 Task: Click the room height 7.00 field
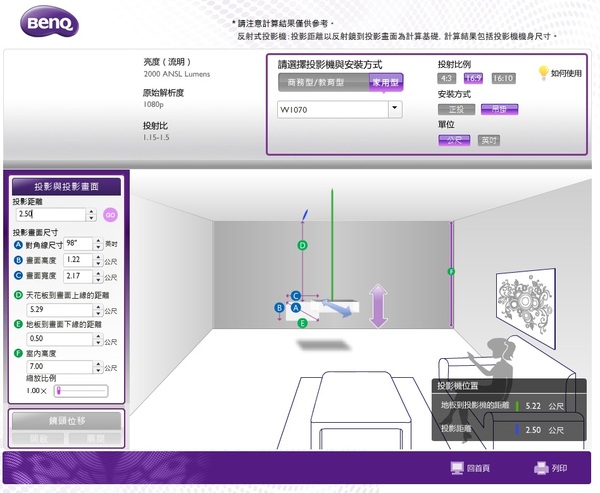(60, 367)
